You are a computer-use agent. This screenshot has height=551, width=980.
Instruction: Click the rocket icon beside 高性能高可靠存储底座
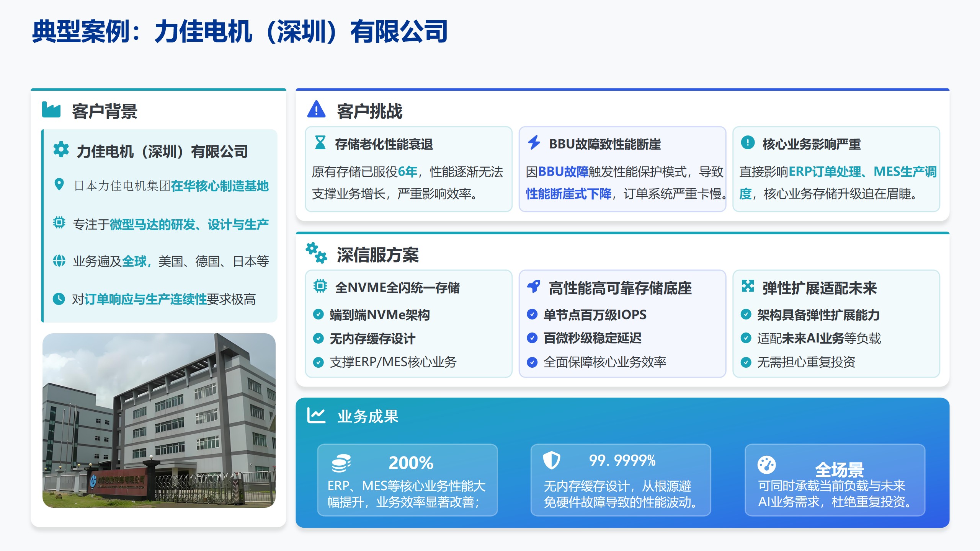coord(534,286)
